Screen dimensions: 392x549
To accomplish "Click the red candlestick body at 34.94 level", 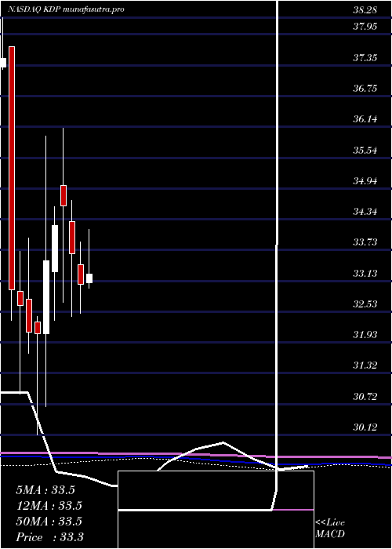I will pos(64,196).
